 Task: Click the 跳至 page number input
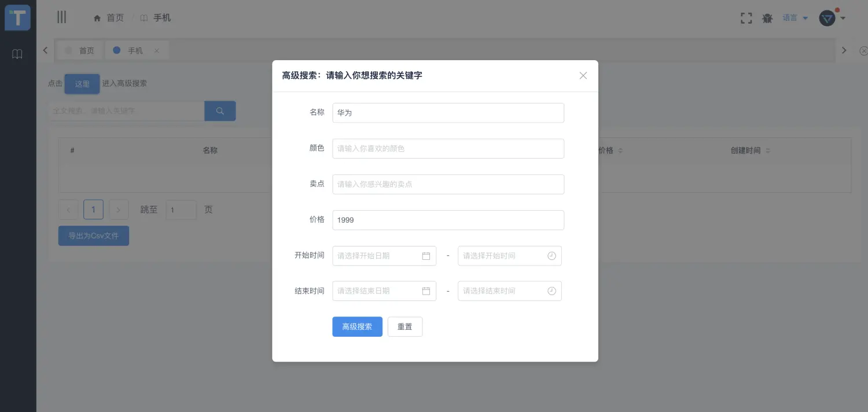pyautogui.click(x=181, y=209)
